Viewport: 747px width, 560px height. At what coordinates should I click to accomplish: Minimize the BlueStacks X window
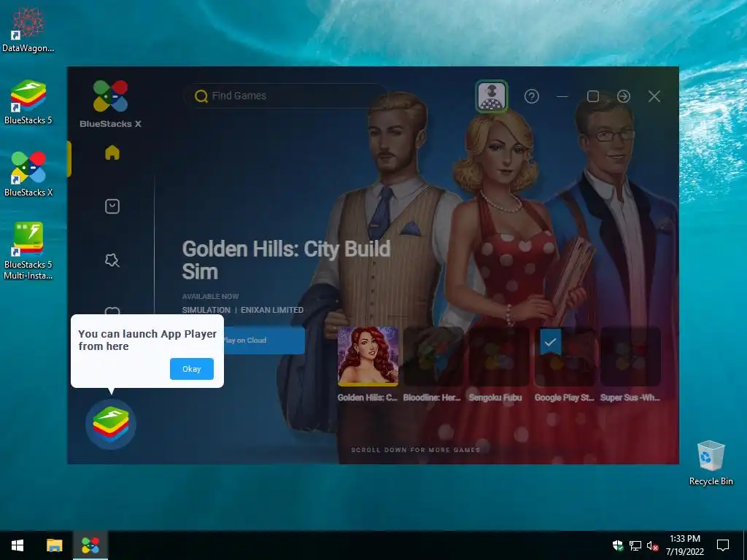pos(562,96)
